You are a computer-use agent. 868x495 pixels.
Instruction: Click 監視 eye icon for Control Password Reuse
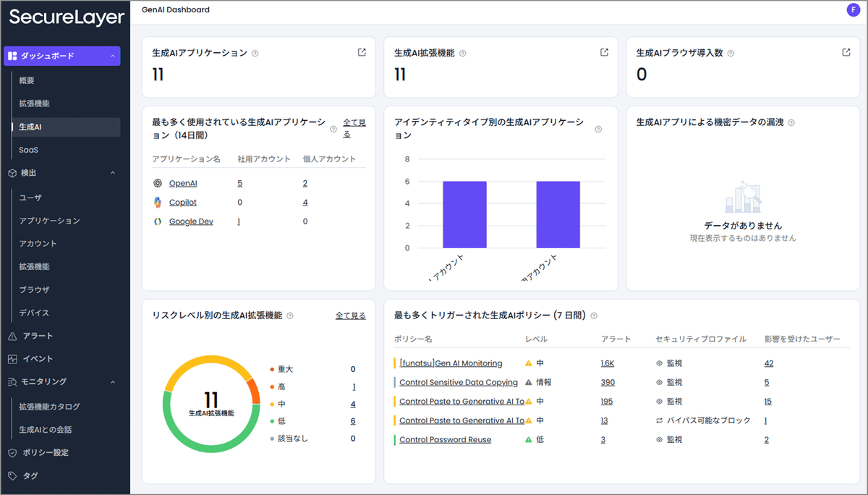coord(658,439)
